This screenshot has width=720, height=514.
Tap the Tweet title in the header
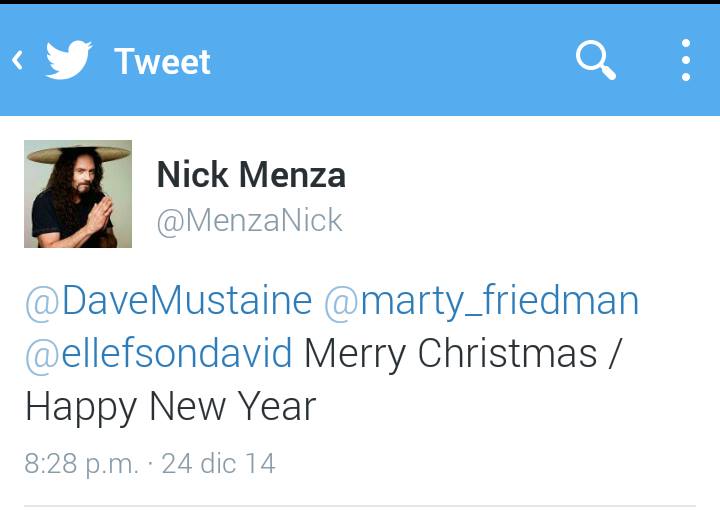[x=163, y=62]
